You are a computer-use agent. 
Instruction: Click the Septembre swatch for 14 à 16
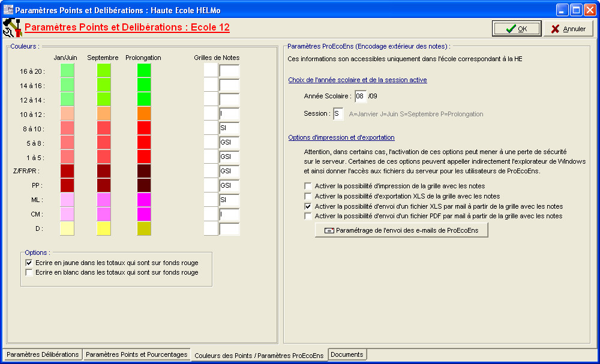point(104,85)
